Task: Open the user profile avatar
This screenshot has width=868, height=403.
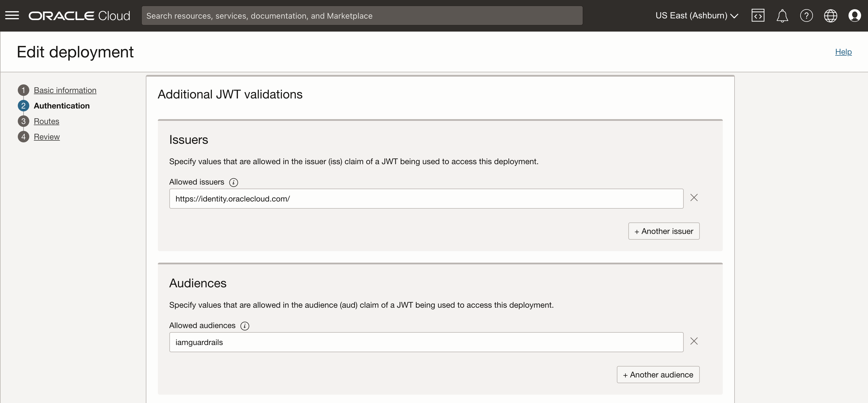Action: pos(855,15)
